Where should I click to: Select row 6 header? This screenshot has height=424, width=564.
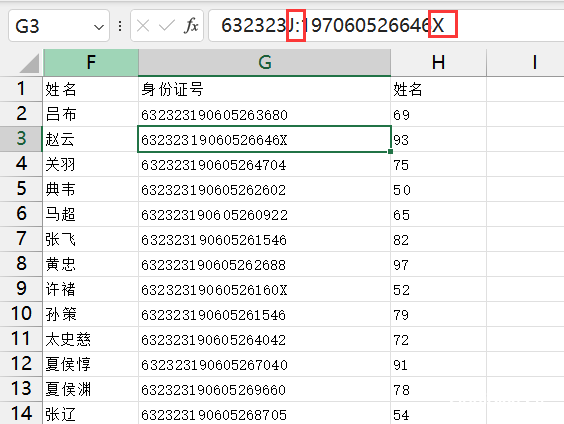coord(21,214)
